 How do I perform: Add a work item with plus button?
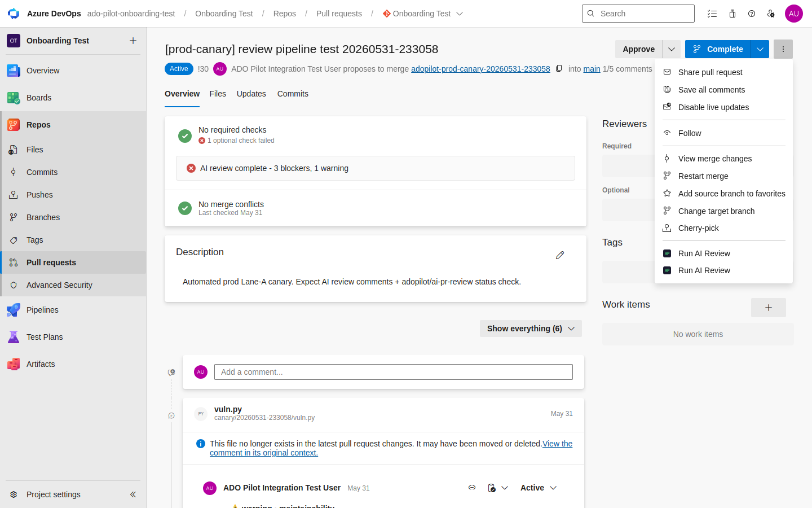coord(768,308)
